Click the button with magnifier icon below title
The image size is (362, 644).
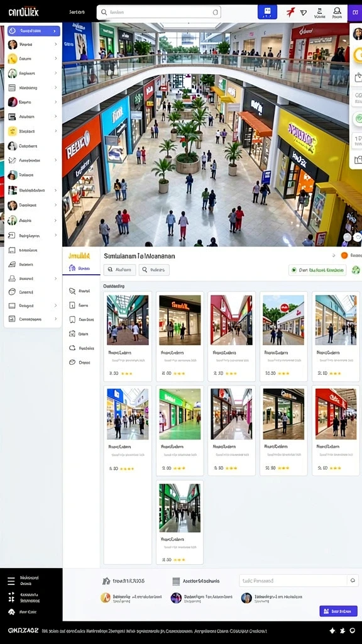click(154, 270)
